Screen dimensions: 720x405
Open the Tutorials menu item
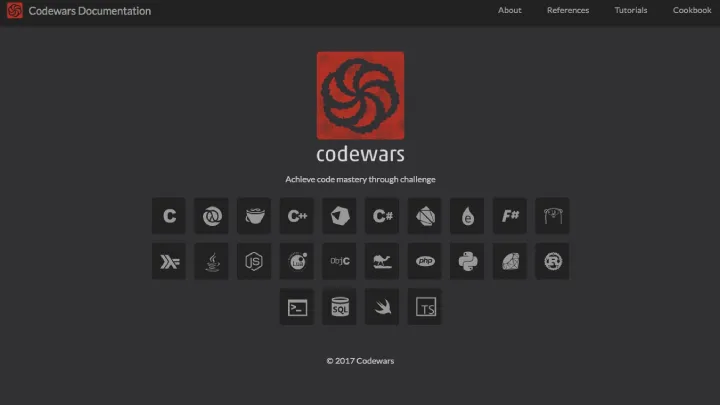click(x=631, y=10)
